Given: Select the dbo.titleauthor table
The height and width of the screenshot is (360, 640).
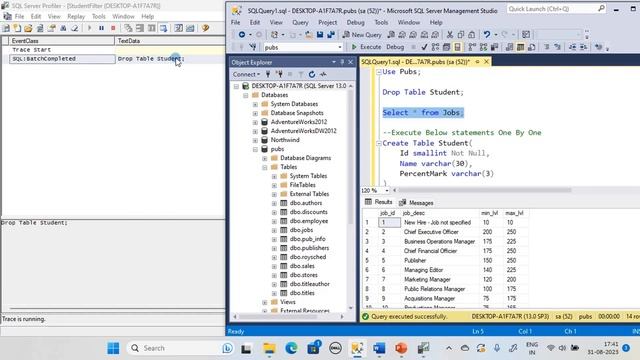Looking at the screenshot, I should click(x=309, y=284).
